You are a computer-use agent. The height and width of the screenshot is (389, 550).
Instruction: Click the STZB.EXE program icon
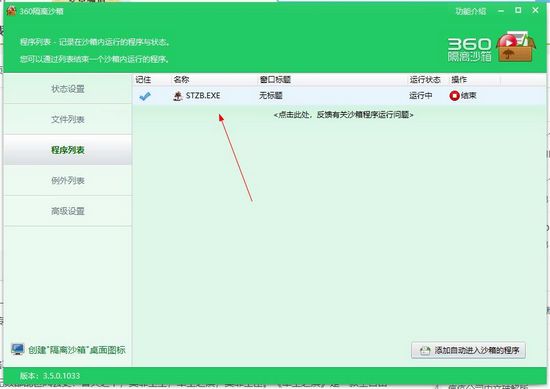click(178, 96)
